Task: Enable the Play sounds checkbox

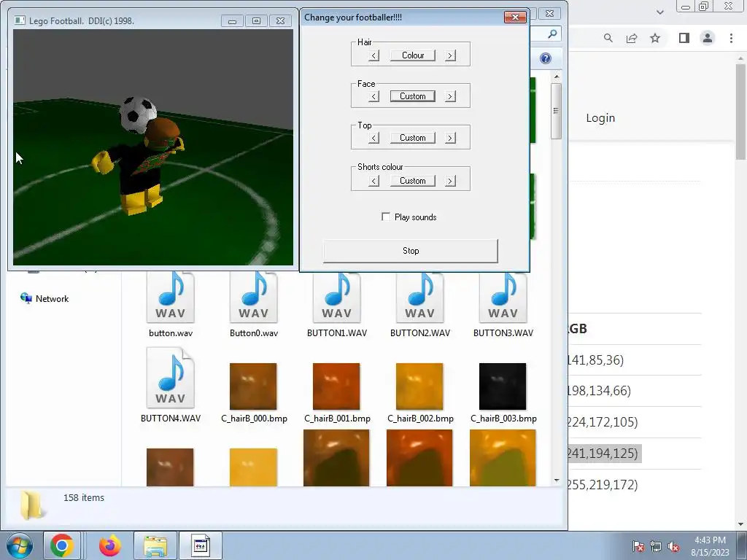Action: pyautogui.click(x=386, y=217)
